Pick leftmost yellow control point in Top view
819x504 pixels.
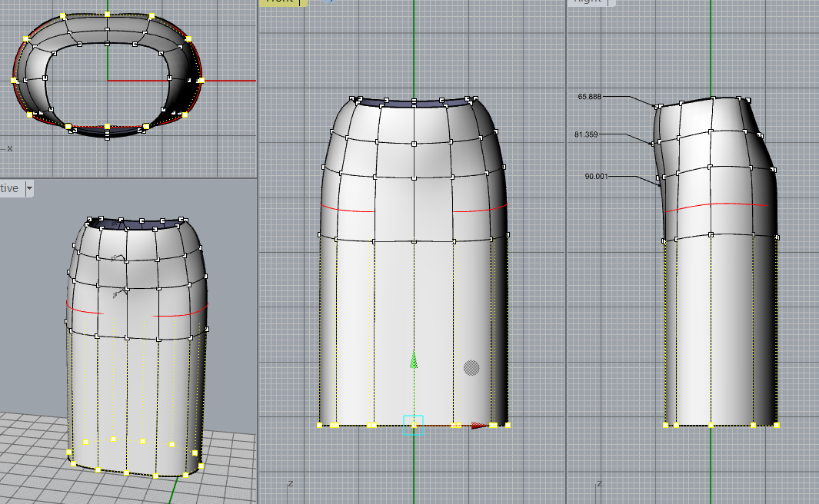[14, 80]
